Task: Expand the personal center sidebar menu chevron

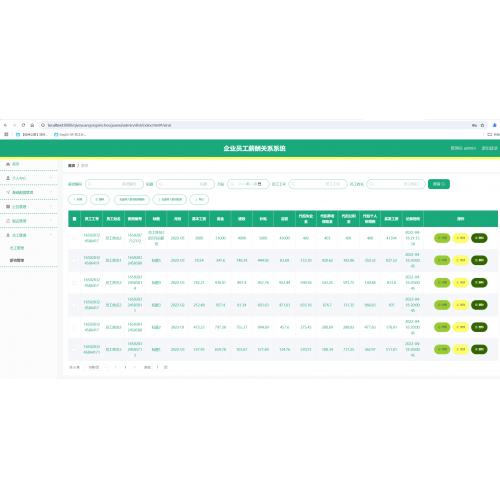Action: (51, 178)
